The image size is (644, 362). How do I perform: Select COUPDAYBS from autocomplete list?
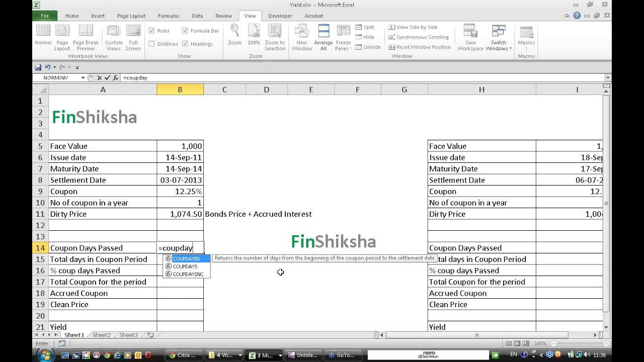coord(186,258)
